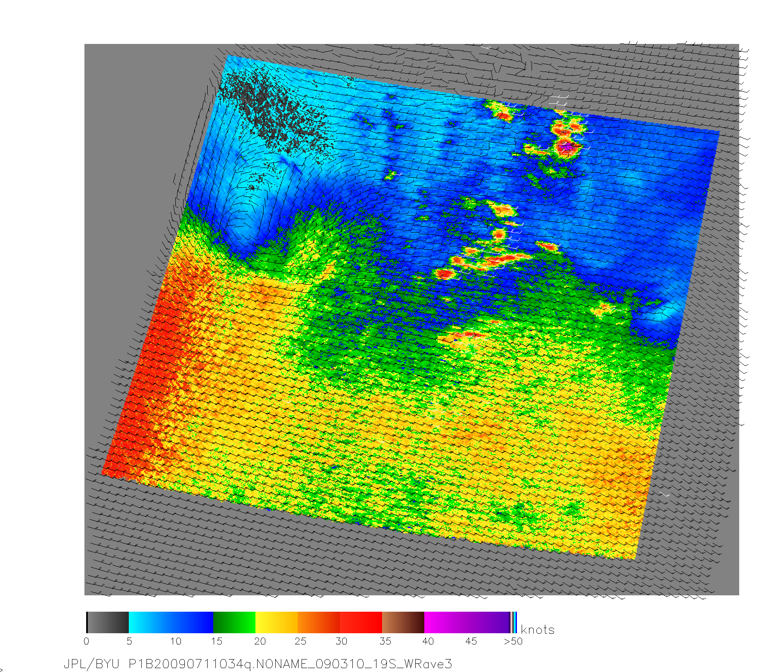Image resolution: width=784 pixels, height=672 pixels.
Task: Click the green 15-20 knots color segment
Action: (x=235, y=622)
